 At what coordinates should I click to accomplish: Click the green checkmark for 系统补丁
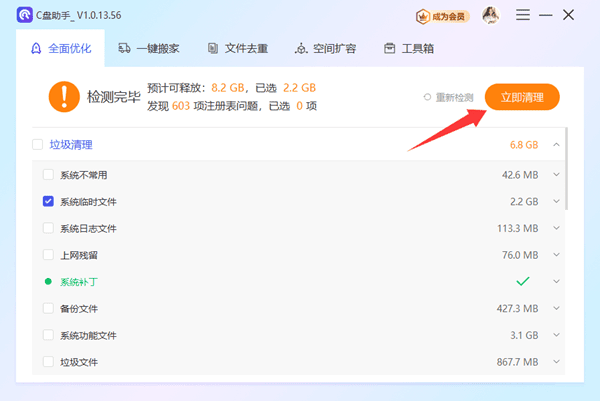tap(522, 281)
